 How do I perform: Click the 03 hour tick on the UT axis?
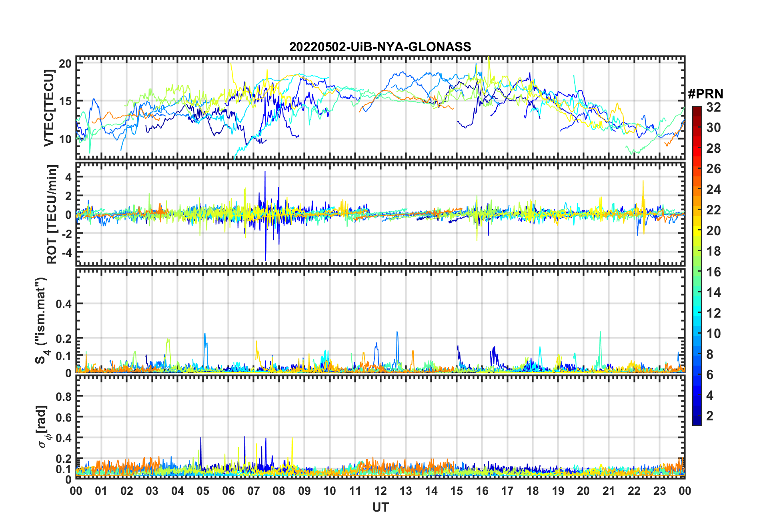(x=152, y=491)
